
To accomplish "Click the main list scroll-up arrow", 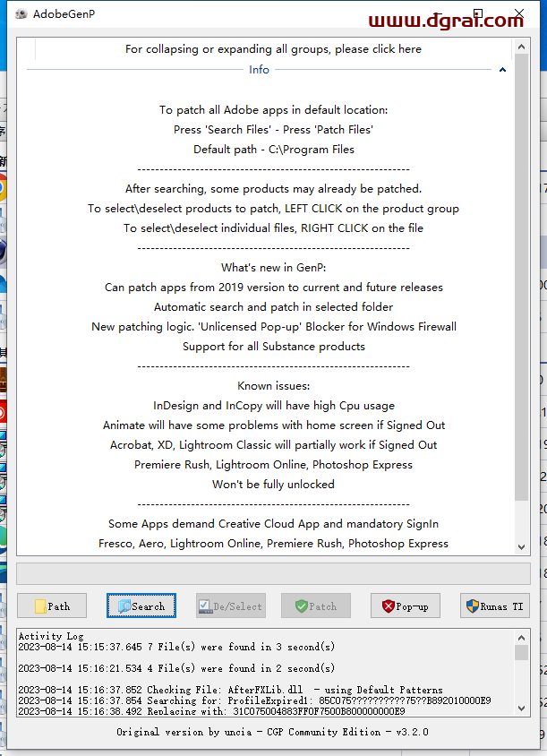I will (521, 47).
